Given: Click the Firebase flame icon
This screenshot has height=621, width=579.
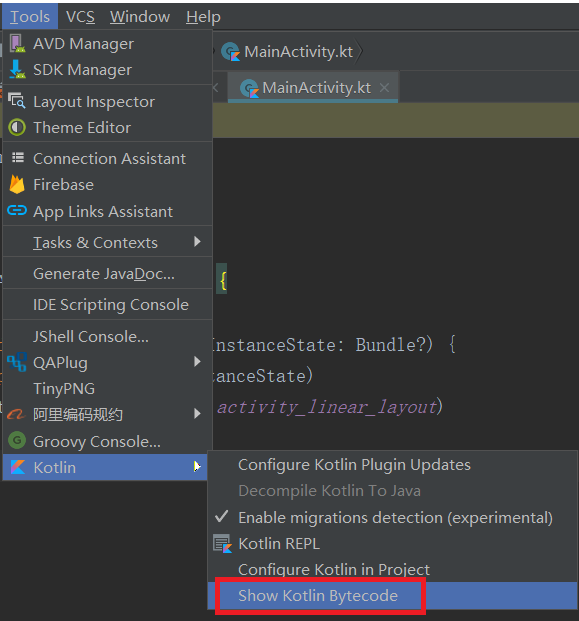Looking at the screenshot, I should [x=17, y=185].
